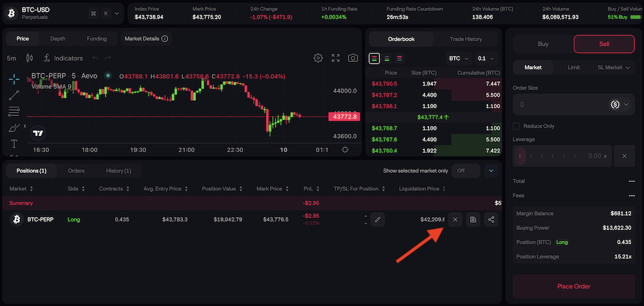Sort positions by PnL column
Viewport: 644px width, 306px height.
click(x=311, y=189)
